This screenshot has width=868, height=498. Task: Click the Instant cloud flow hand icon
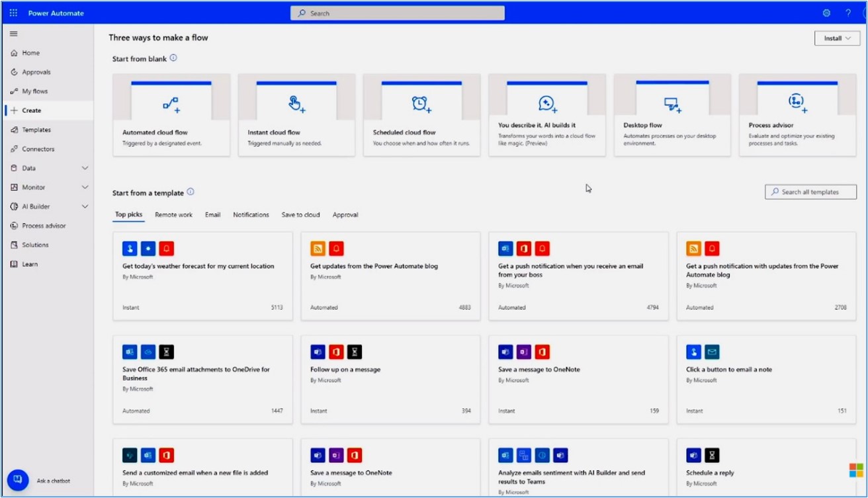[296, 104]
